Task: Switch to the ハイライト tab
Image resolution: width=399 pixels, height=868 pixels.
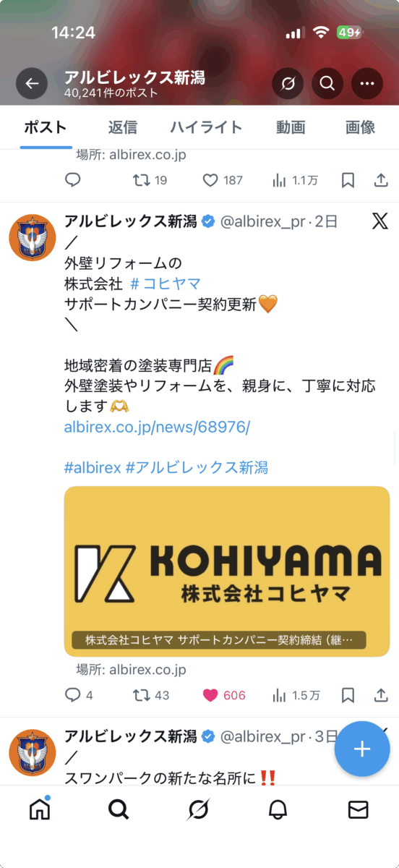Action: (x=206, y=127)
